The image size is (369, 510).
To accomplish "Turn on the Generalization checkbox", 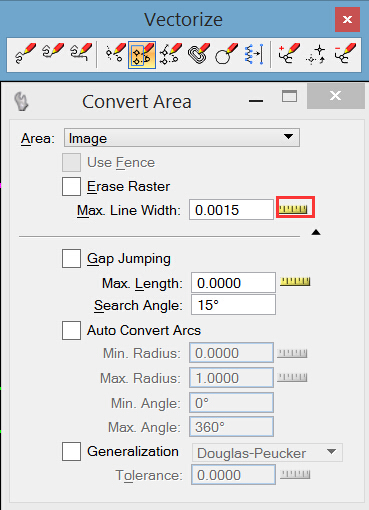I will 71,452.
